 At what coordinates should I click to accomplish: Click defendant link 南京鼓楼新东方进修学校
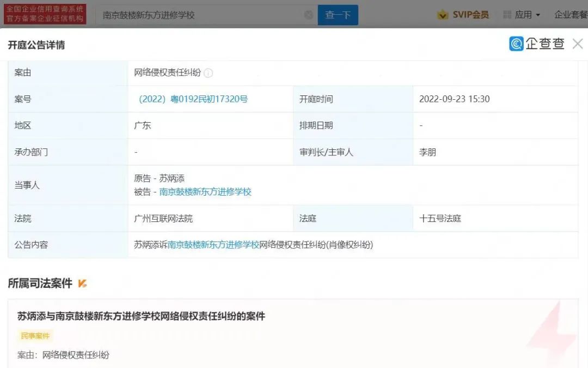coord(206,191)
